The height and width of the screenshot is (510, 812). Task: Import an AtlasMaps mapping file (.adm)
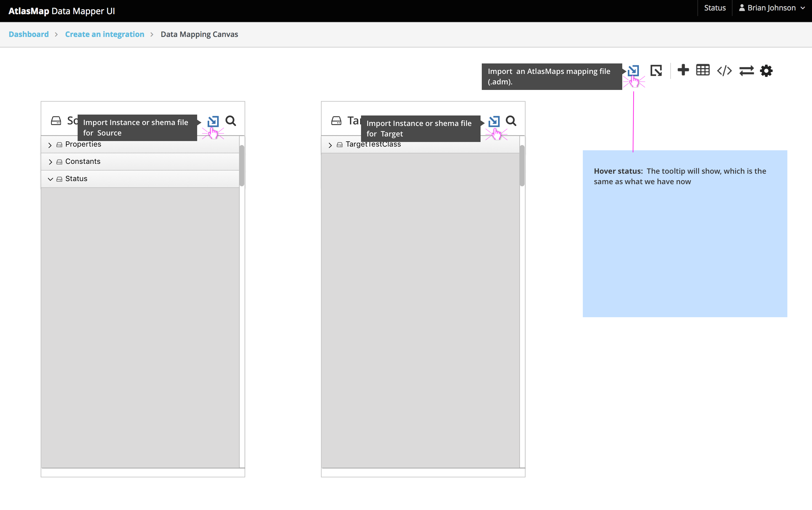(634, 71)
